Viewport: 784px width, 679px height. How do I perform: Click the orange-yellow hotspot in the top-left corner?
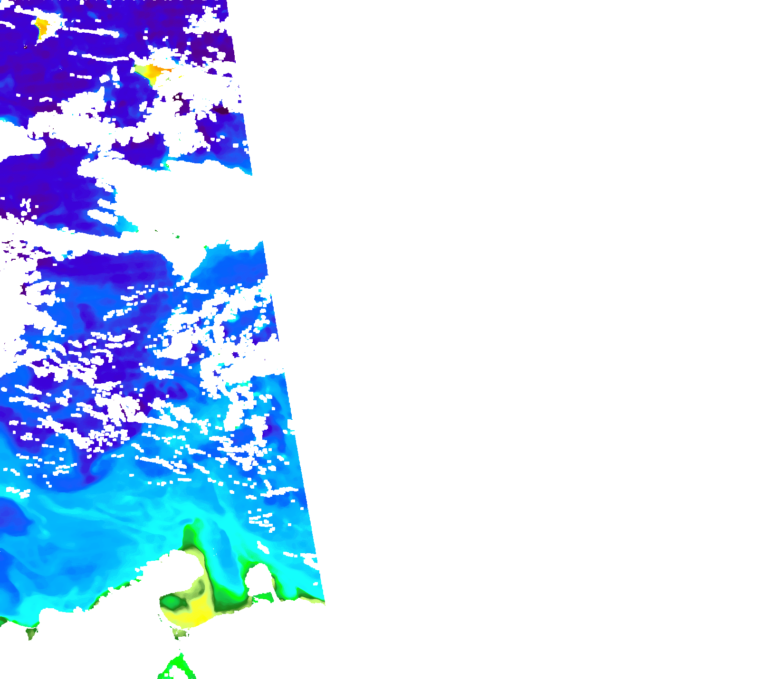42,28
